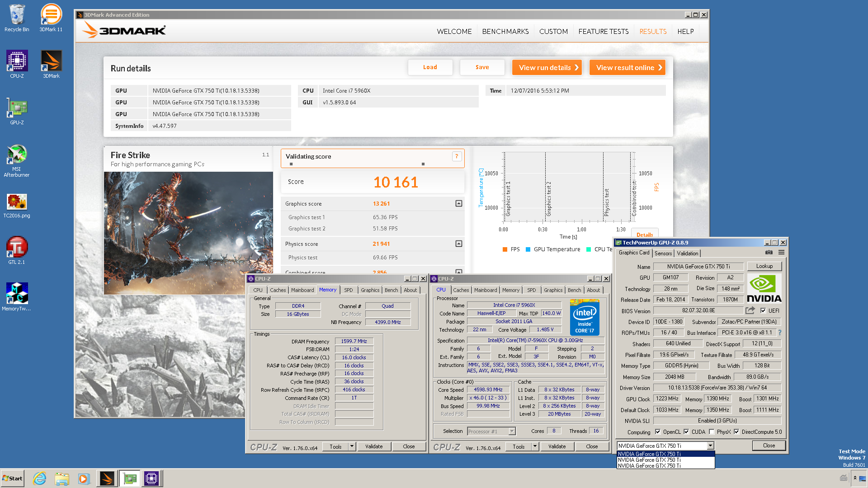Toggle the CUDA checkbox
Image resolution: width=868 pixels, height=488 pixels.
tap(686, 432)
